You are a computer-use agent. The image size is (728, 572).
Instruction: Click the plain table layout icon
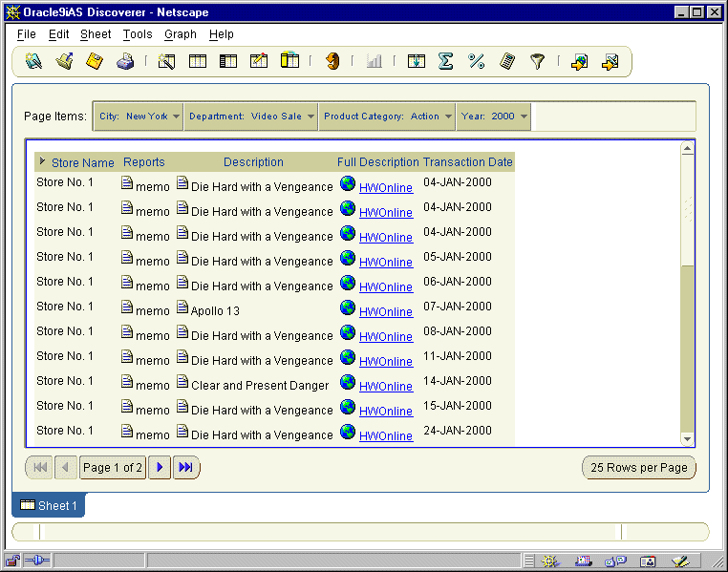(x=198, y=61)
